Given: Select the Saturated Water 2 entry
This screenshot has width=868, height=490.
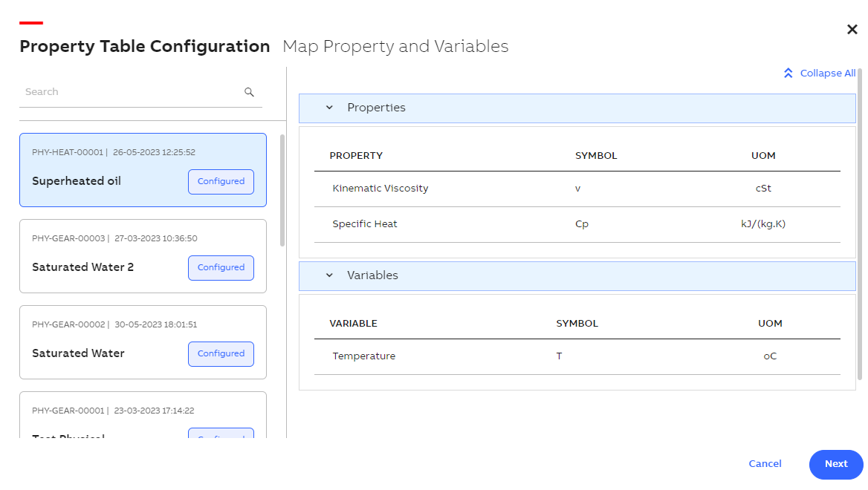Looking at the screenshot, I should [143, 256].
